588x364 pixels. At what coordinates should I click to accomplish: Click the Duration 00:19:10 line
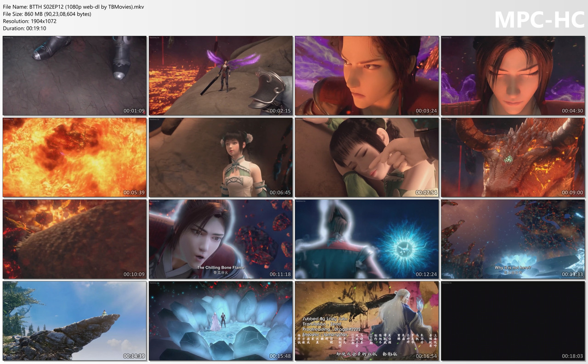24,28
